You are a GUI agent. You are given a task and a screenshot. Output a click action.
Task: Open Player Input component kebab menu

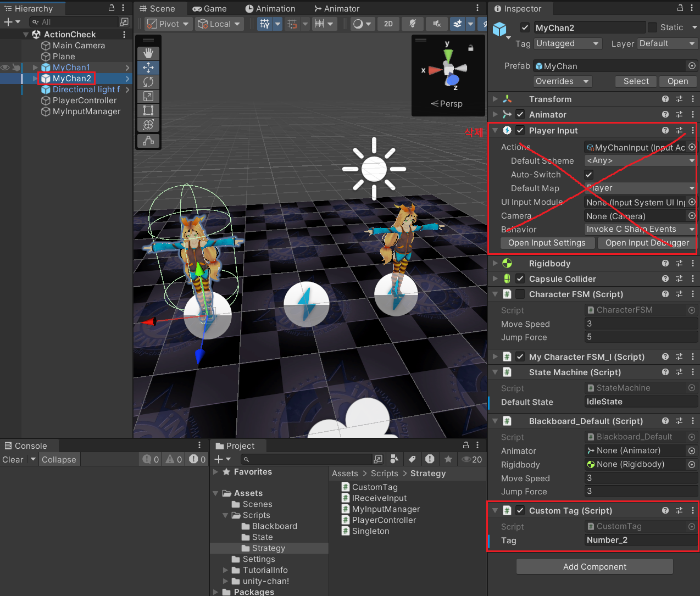(692, 130)
